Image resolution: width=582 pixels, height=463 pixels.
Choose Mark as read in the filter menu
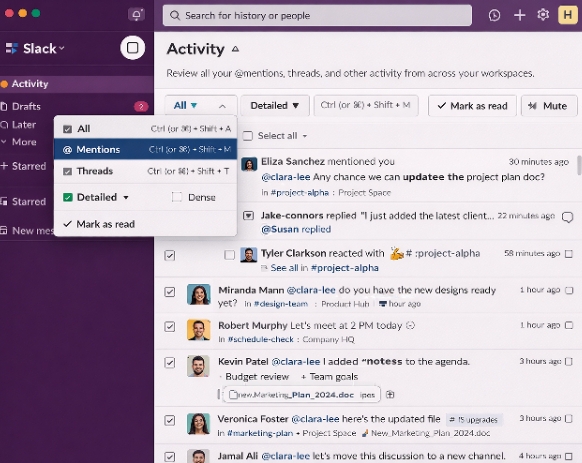pos(146,224)
